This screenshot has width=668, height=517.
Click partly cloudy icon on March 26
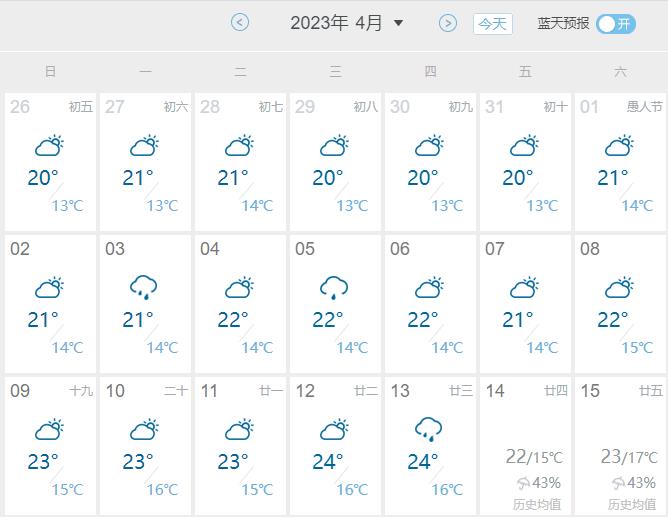49,146
